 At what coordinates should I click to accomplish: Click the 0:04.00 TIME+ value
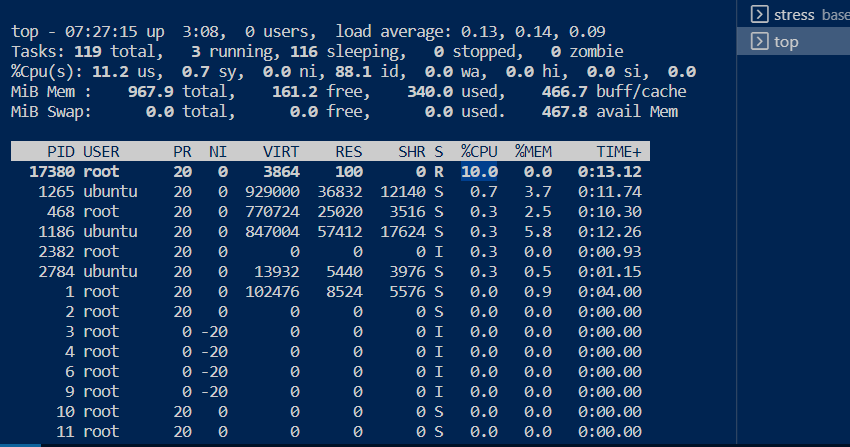pyautogui.click(x=610, y=292)
